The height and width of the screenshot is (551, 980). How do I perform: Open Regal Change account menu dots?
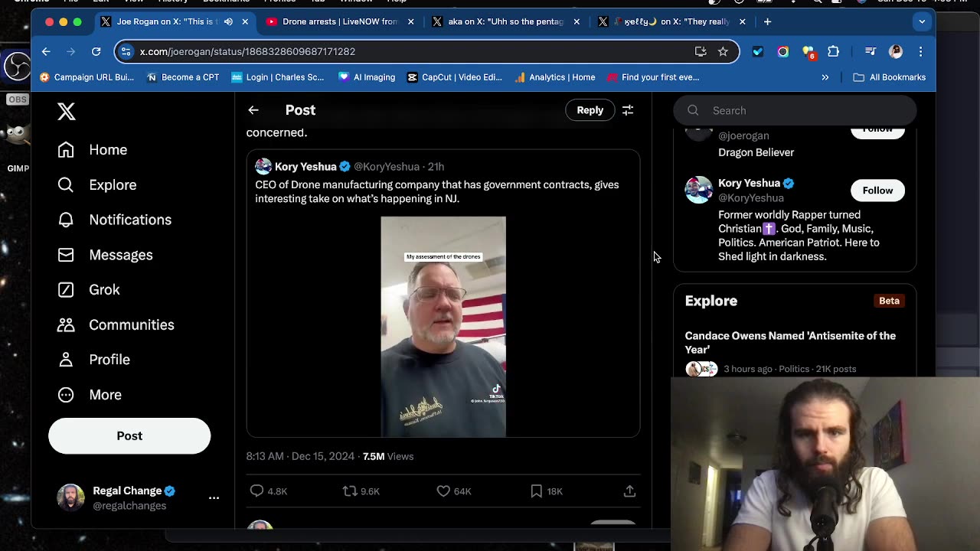[x=214, y=498]
